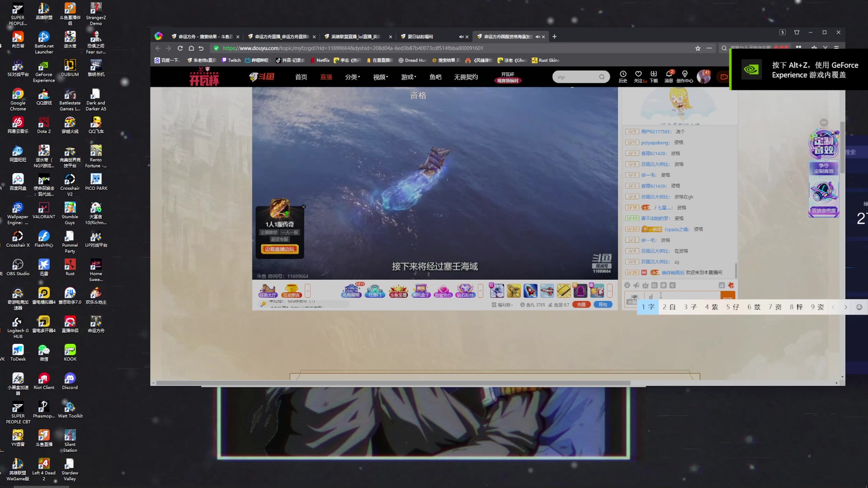868x488 pixels.
Task: Open 斗鱼至尊 crown icon in gift bar
Action: (x=398, y=291)
